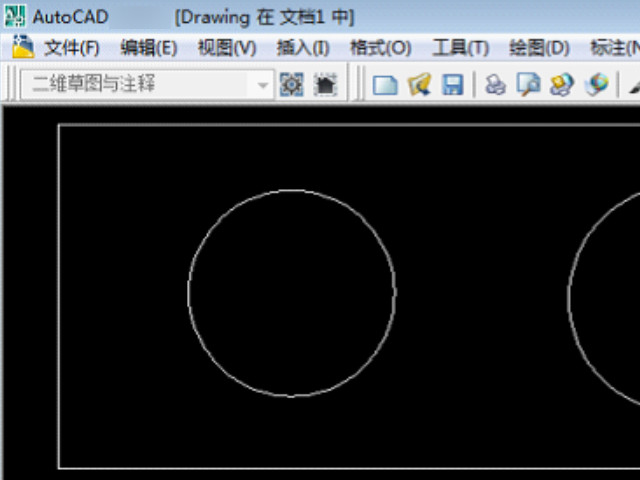Expand the 二维草图与注释 workspace dropdown
The image size is (640, 480).
(263, 85)
